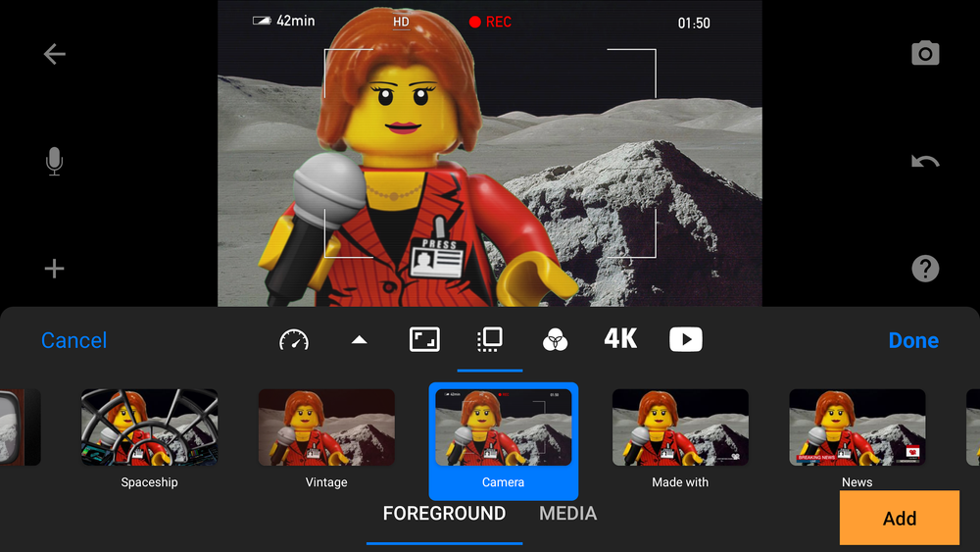The image size is (980, 552).
Task: Choose the News foreground thumbnail
Action: pyautogui.click(x=857, y=428)
